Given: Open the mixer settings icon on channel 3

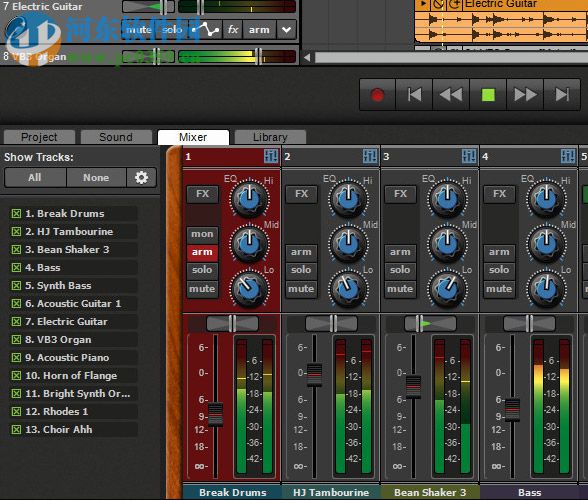Looking at the screenshot, I should coord(469,156).
